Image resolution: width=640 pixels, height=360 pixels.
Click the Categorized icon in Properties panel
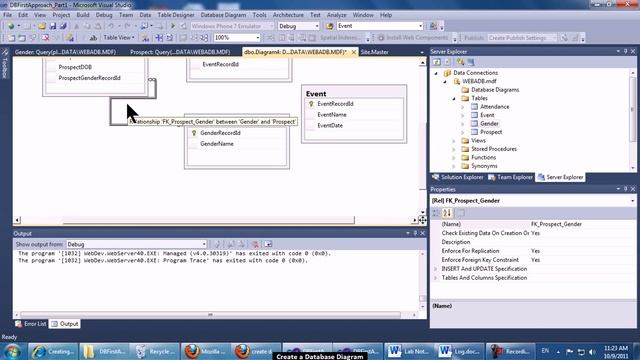(x=436, y=213)
